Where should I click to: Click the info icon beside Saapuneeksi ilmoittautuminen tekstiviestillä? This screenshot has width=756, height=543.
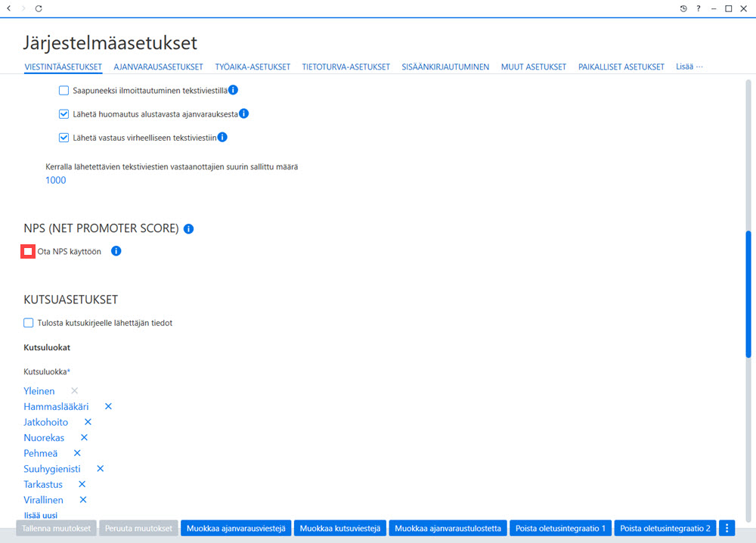[233, 90]
